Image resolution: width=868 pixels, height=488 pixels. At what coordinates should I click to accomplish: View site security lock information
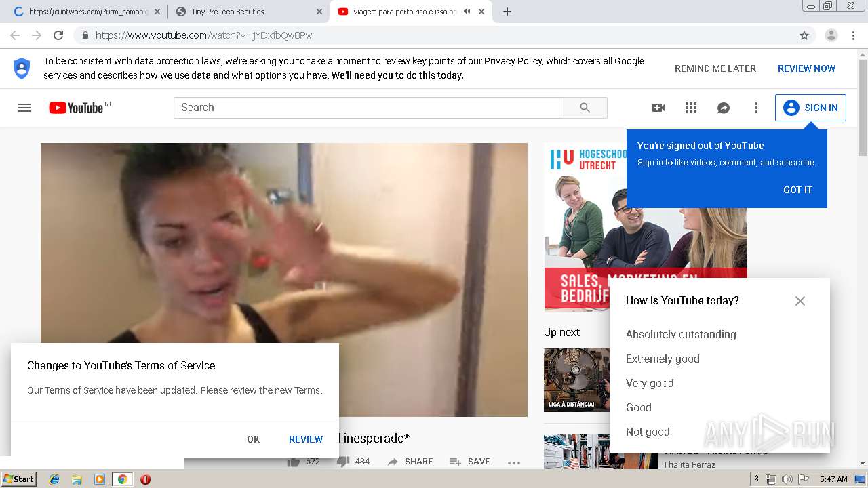coord(85,35)
